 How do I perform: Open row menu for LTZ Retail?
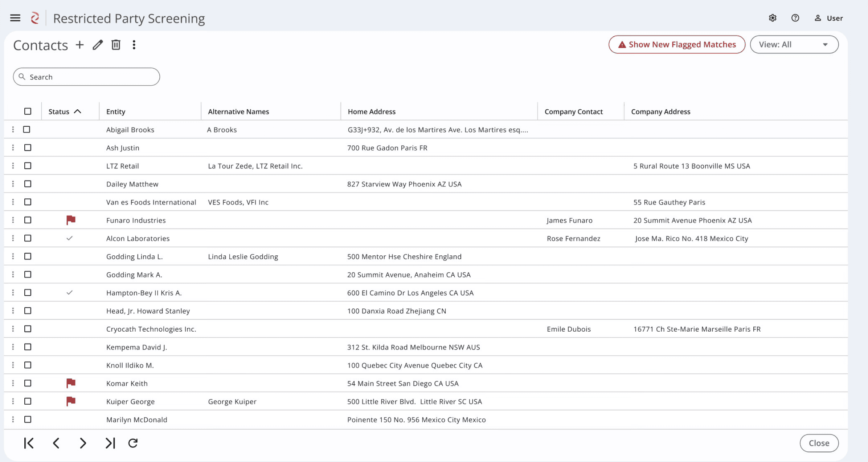tap(13, 166)
